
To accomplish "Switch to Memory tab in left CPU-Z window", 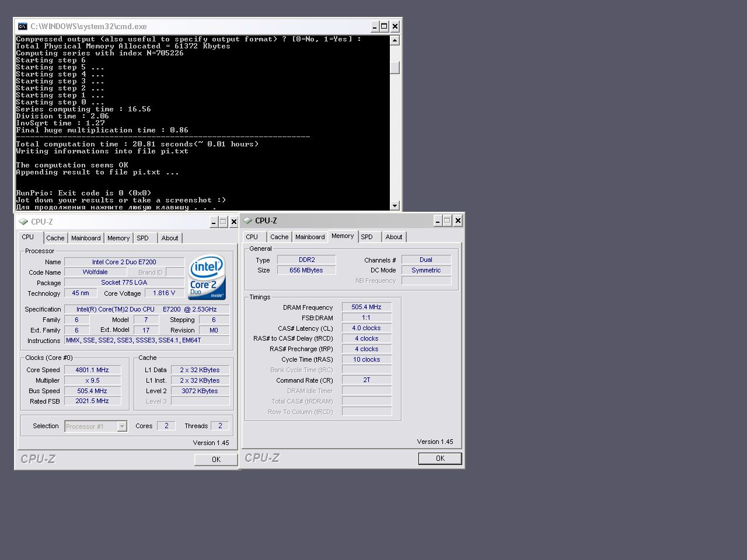I will pos(118,238).
